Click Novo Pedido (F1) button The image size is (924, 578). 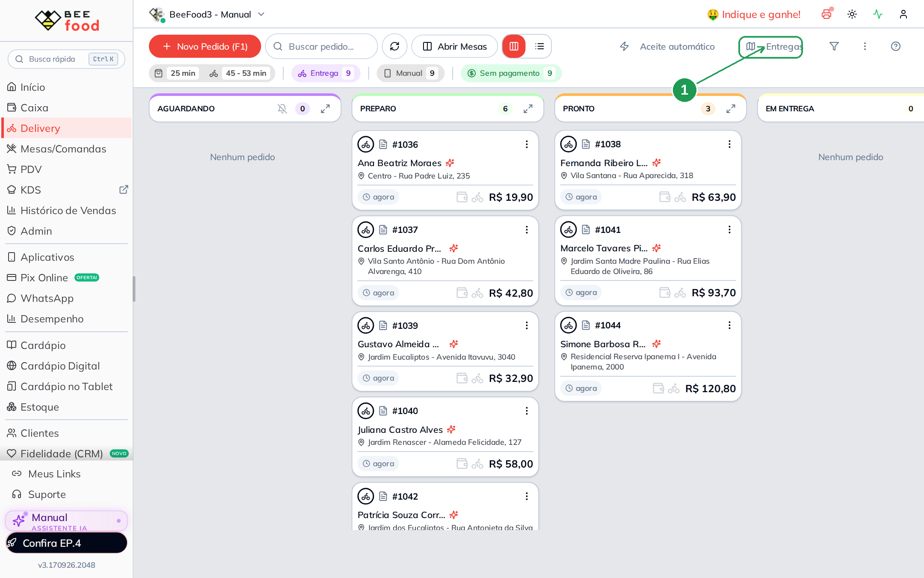[205, 46]
